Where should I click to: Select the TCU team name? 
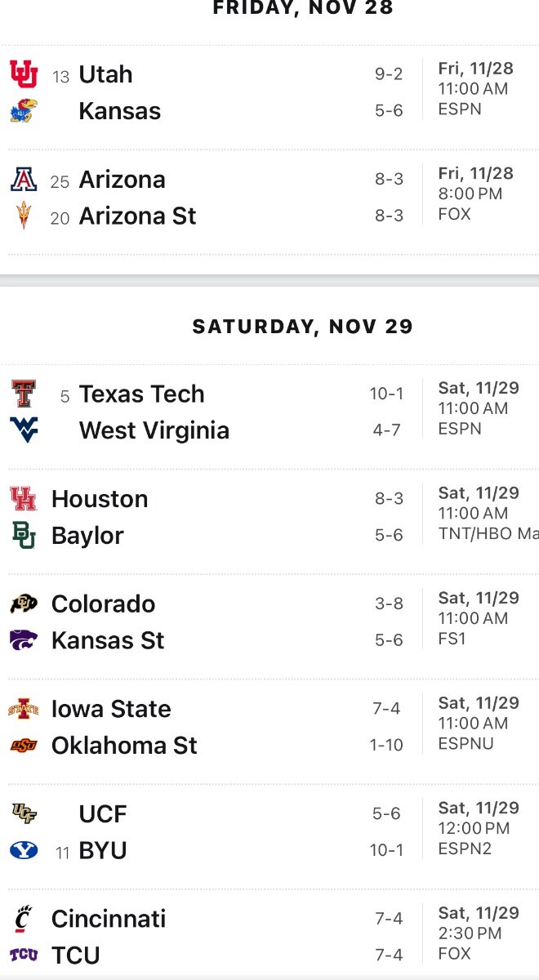pos(75,955)
